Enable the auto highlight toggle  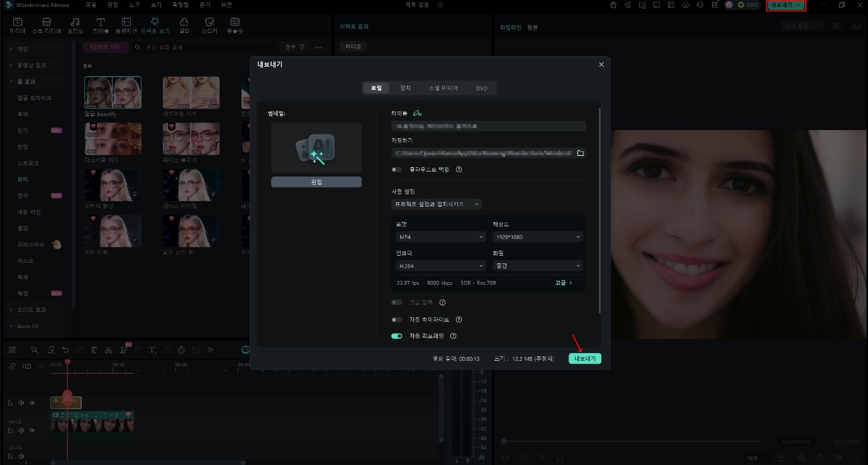[396, 320]
